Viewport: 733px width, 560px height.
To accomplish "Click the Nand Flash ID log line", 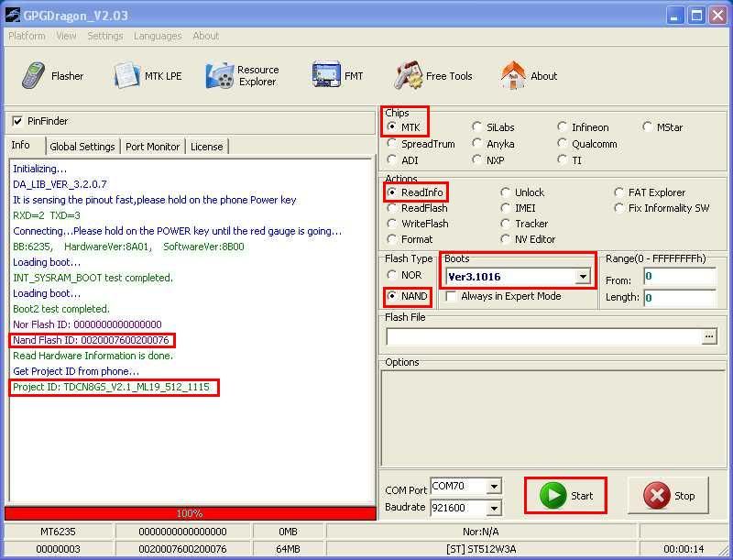I will tap(91, 340).
